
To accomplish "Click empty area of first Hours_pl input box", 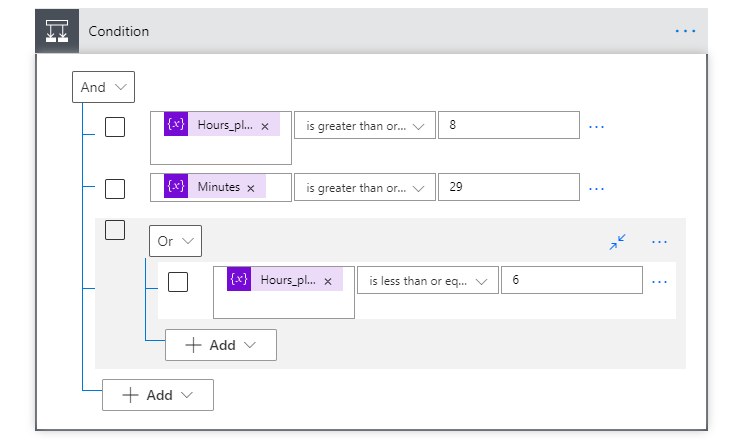I will [221, 151].
